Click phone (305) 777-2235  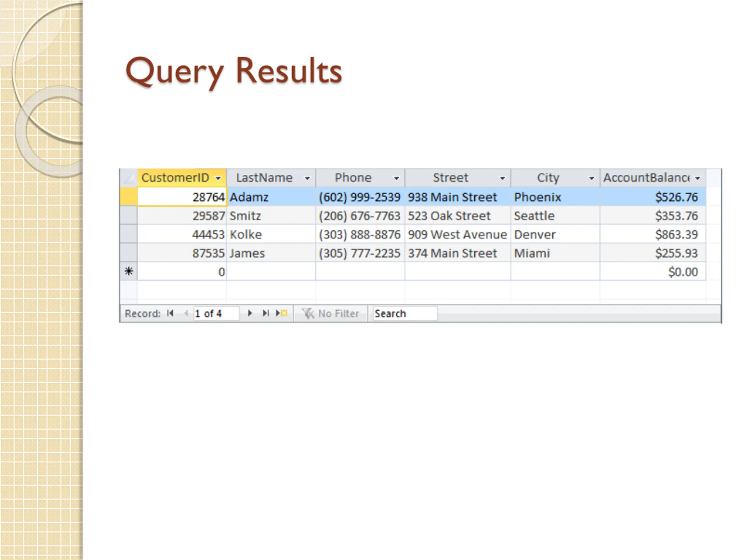(360, 253)
